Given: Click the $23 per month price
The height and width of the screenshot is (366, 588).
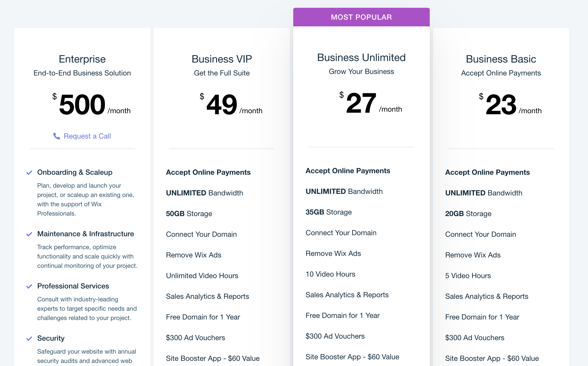Looking at the screenshot, I should click(x=510, y=104).
